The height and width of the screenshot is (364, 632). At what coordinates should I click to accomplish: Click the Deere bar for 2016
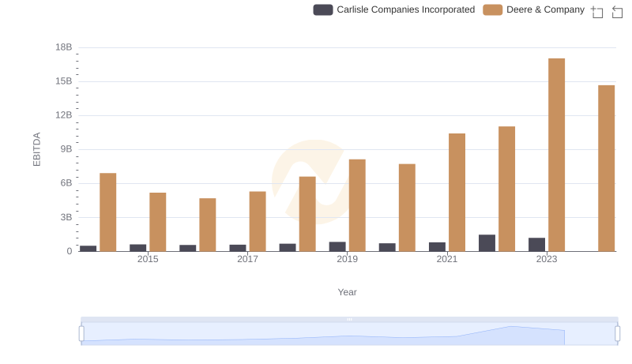pyautogui.click(x=208, y=225)
